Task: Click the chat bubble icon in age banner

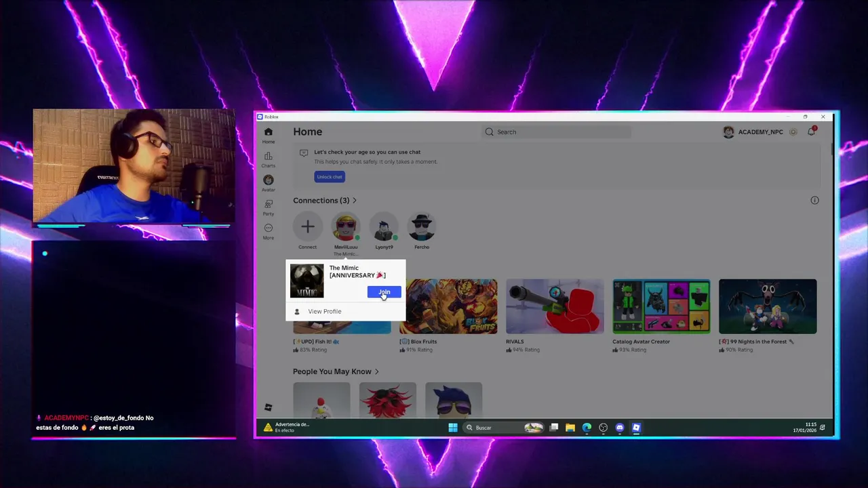Action: pos(304,152)
